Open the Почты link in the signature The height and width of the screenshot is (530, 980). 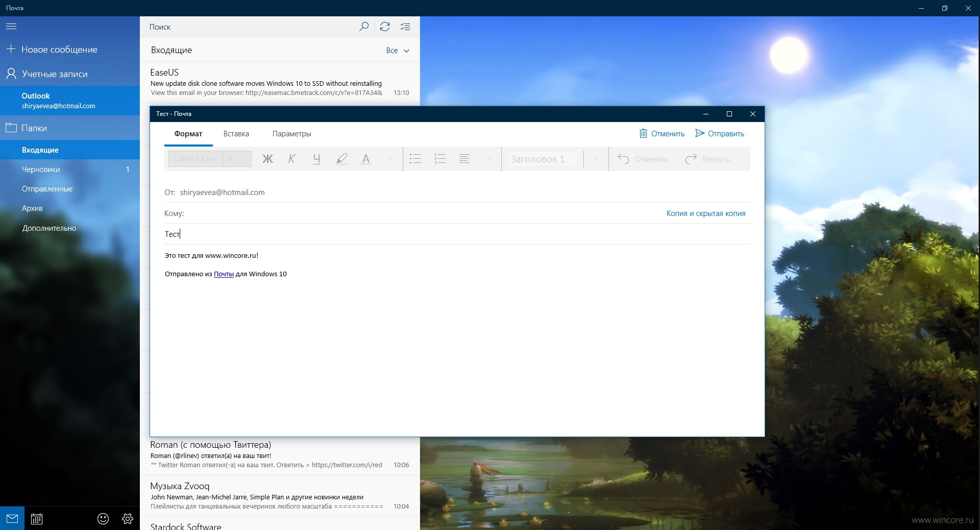point(224,274)
